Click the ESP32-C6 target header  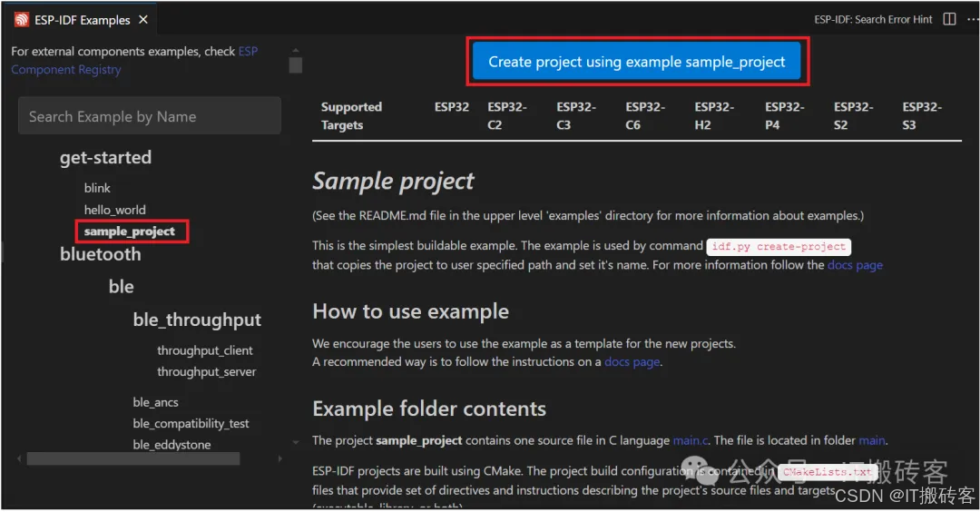coord(645,115)
